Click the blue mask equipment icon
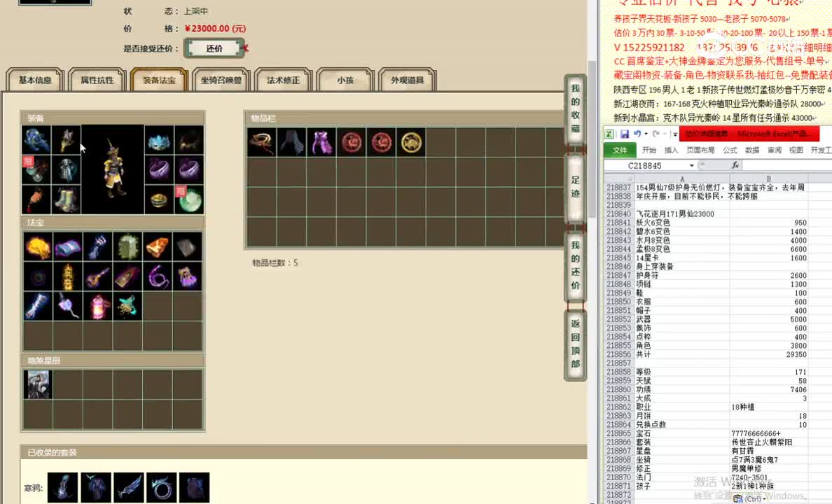Viewport: 832px width, 504px height. point(159,140)
